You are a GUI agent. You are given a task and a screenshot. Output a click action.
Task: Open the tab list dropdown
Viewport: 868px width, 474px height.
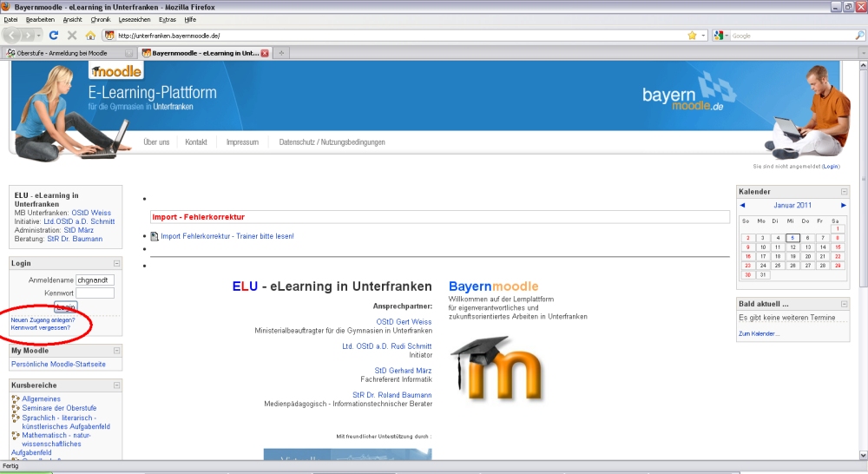click(x=863, y=53)
